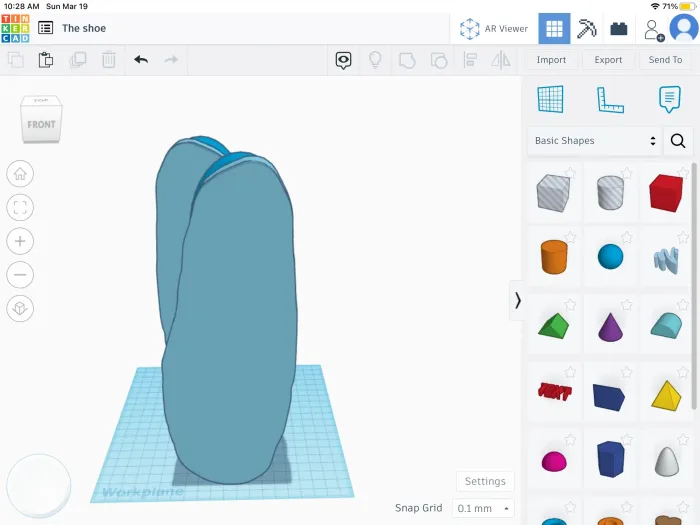
Task: Search shapes with magnifier icon
Action: pos(678,141)
